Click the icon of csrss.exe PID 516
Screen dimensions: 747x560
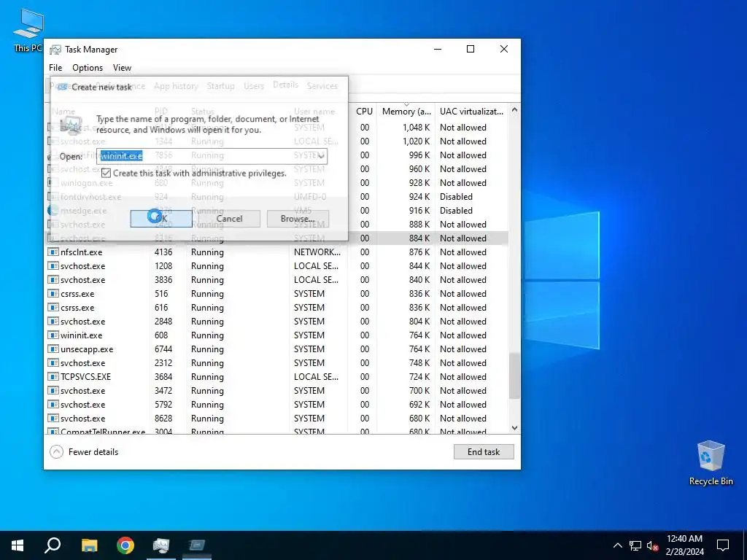click(53, 293)
